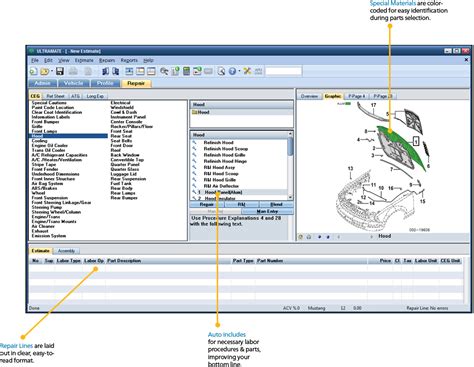Select Rear Bumper category

click(124, 198)
